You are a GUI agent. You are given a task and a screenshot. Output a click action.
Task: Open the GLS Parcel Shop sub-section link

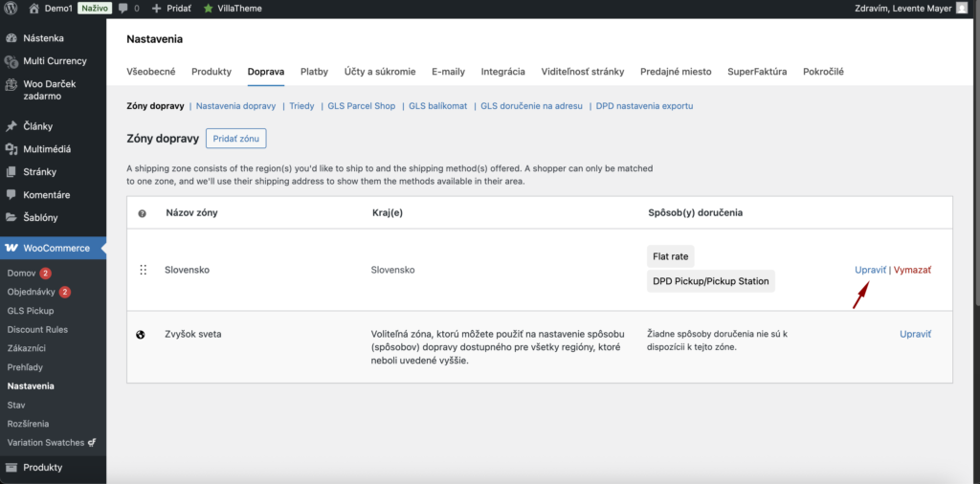pos(360,106)
